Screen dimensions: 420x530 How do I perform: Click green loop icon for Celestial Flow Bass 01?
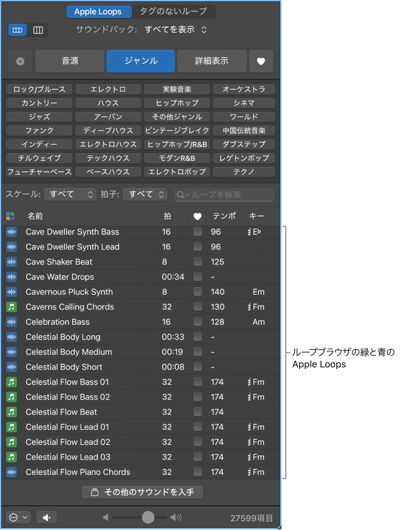(x=11, y=382)
